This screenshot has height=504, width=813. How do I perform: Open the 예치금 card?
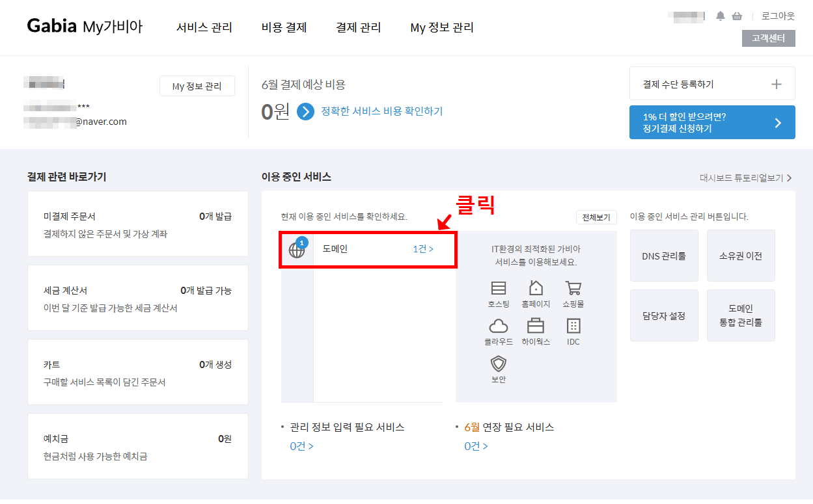138,446
